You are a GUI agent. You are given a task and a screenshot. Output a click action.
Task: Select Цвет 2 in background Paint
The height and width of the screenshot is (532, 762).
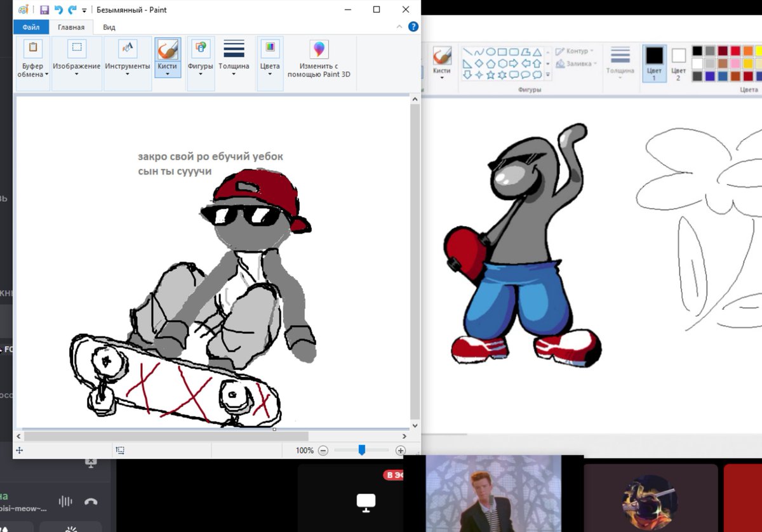(x=679, y=63)
